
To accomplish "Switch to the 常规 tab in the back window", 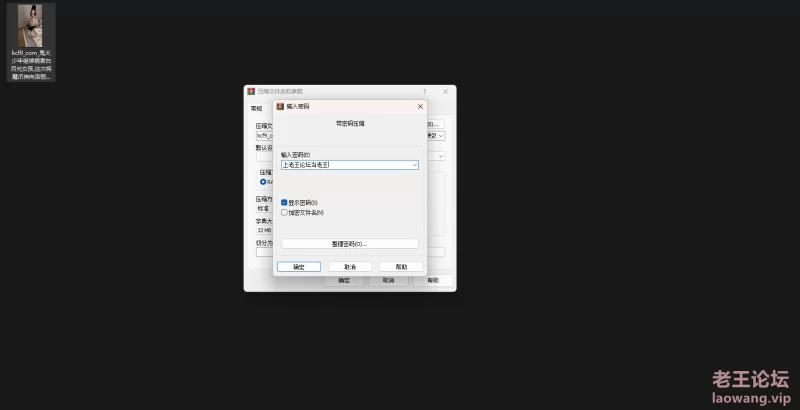I will point(256,109).
